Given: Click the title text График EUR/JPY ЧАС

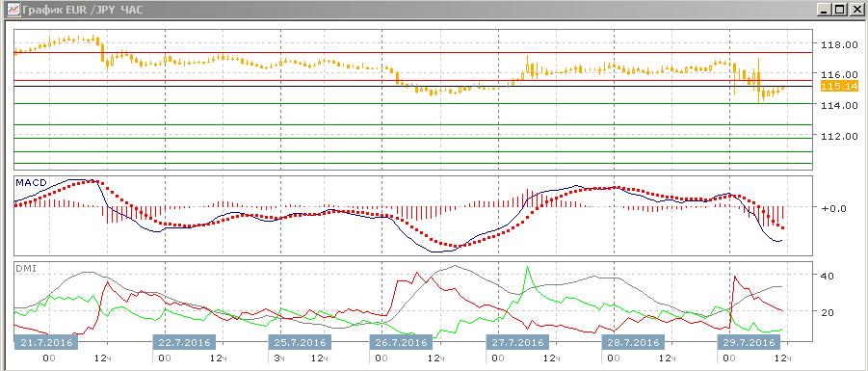Looking at the screenshot, I should pos(83,10).
